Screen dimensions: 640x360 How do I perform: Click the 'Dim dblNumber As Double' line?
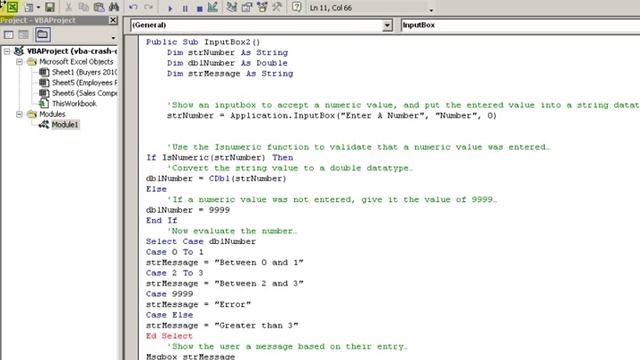click(x=227, y=63)
